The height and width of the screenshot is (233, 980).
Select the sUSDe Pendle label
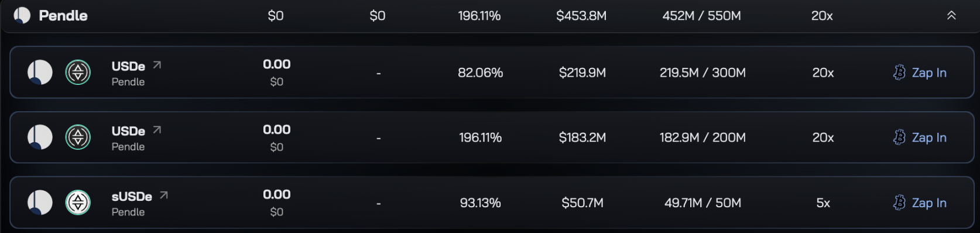[128, 212]
